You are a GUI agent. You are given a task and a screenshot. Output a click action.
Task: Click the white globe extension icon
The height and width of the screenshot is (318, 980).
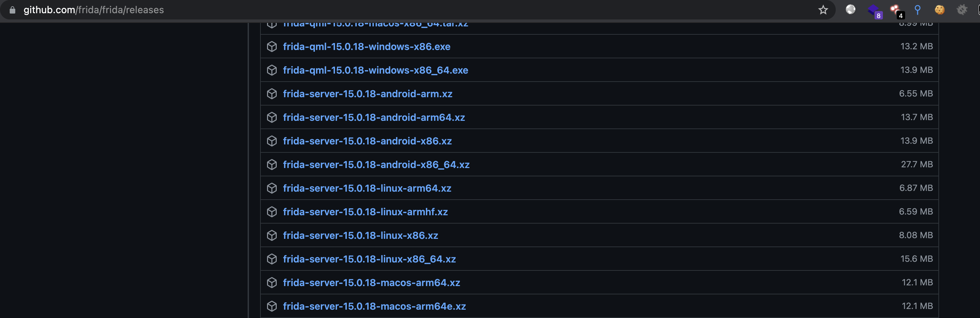(850, 9)
